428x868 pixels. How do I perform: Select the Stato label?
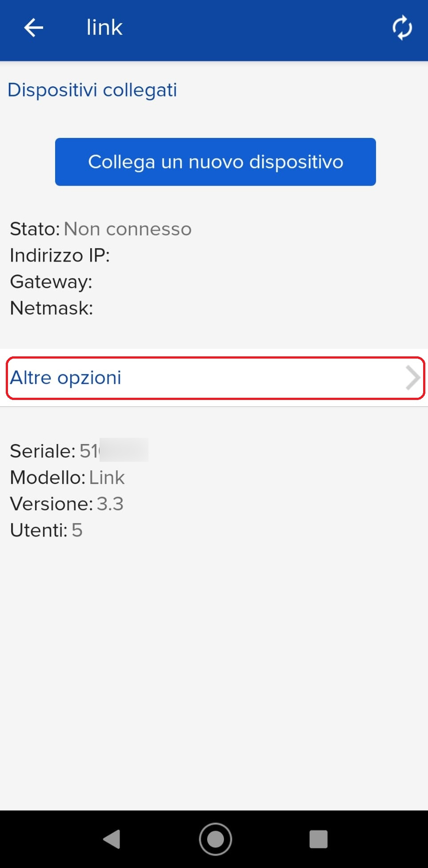(x=35, y=229)
